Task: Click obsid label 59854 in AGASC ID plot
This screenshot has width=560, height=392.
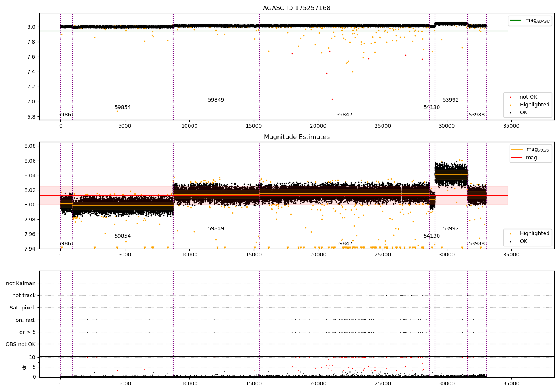Action: pos(123,108)
